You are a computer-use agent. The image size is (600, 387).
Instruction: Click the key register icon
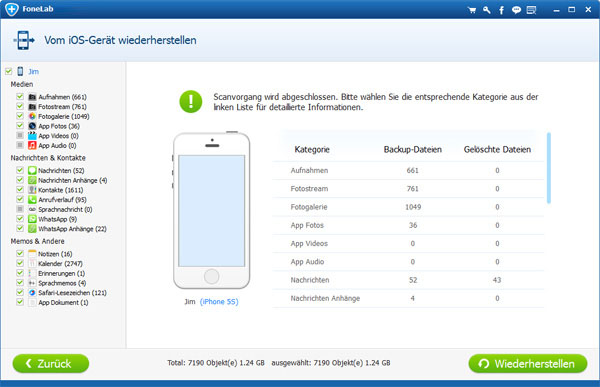[487, 10]
